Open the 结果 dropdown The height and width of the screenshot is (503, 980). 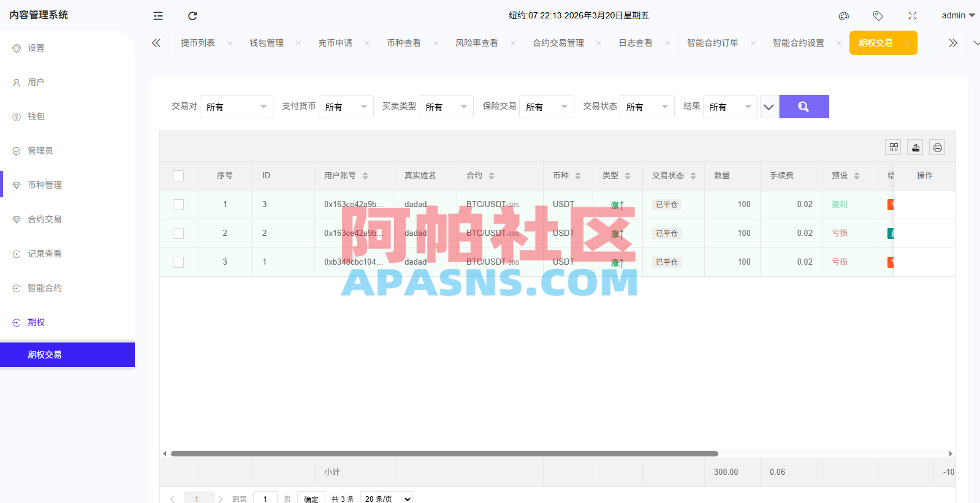(731, 107)
